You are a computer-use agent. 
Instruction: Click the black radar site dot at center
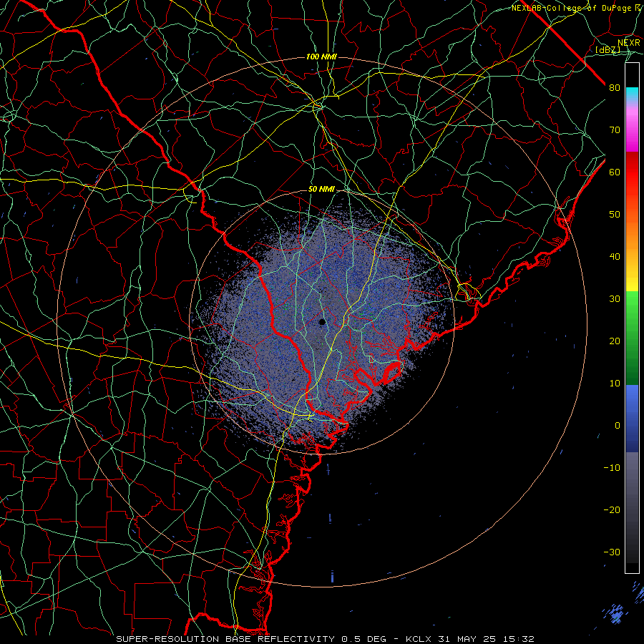tap(323, 322)
